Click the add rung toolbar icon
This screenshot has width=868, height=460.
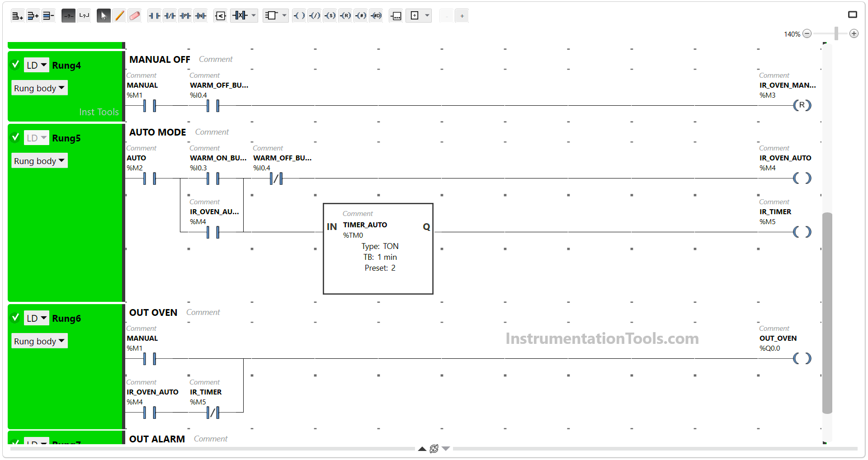coord(17,16)
